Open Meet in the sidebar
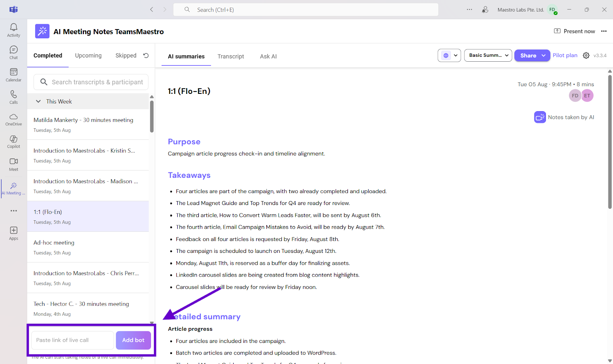The image size is (613, 364). (13, 164)
